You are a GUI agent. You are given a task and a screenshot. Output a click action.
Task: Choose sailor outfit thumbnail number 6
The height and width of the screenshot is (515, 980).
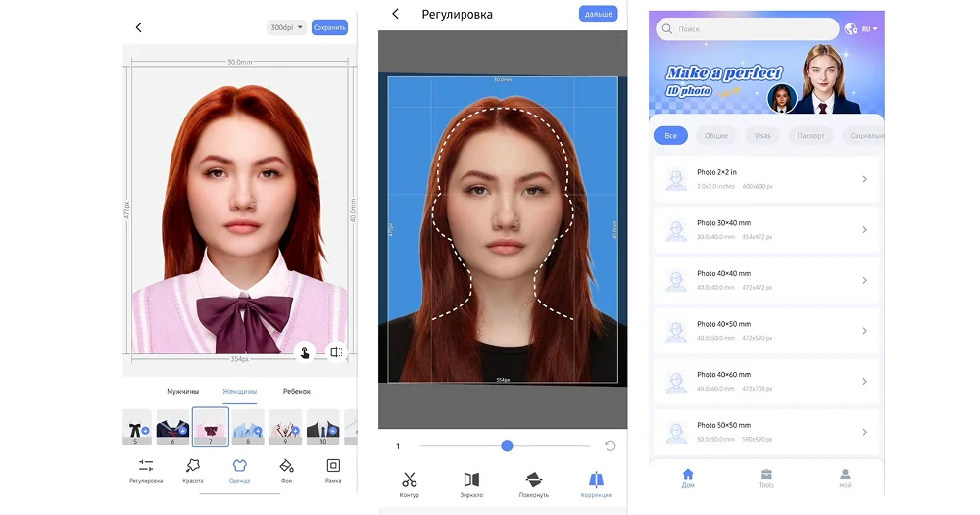click(172, 427)
